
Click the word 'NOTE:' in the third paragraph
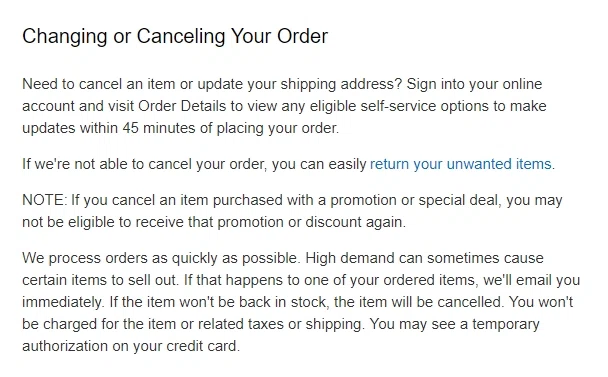(45, 200)
